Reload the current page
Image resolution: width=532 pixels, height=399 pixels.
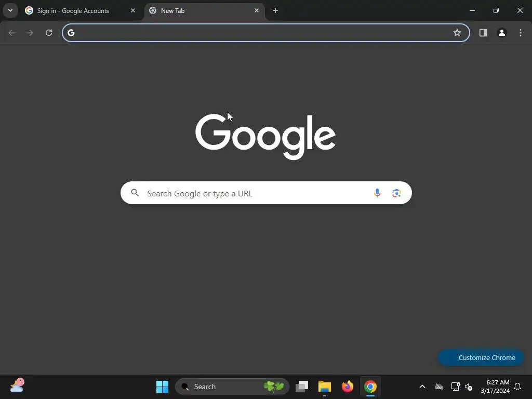pos(49,33)
